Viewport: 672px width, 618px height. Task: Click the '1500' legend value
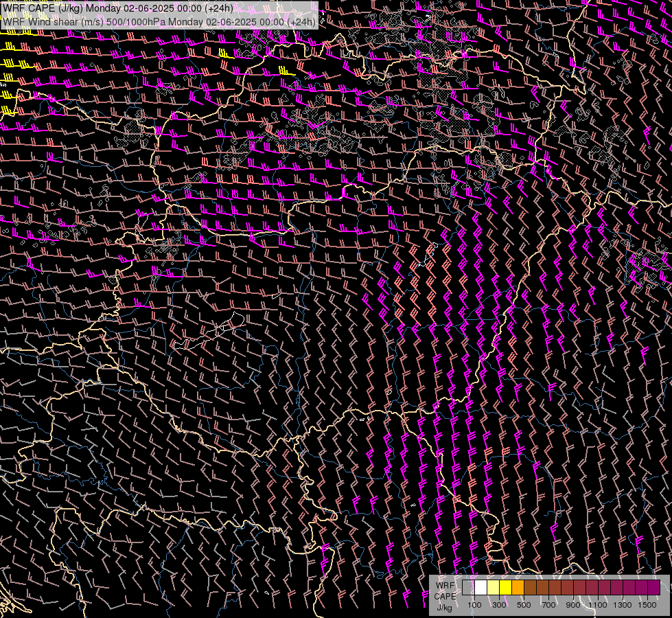pos(647,605)
